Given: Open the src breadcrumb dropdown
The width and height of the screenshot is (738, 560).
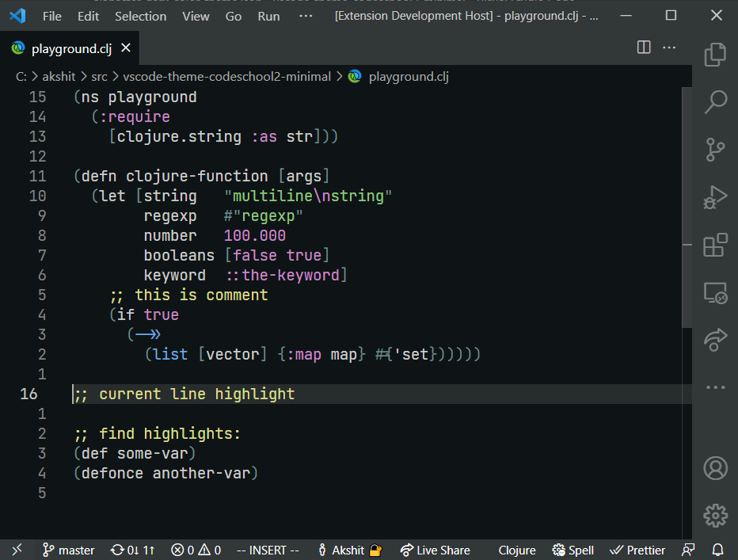Looking at the screenshot, I should click(x=100, y=77).
